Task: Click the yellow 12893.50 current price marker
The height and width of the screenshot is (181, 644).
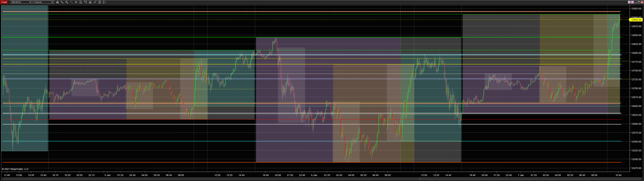Action: pyautogui.click(x=635, y=20)
